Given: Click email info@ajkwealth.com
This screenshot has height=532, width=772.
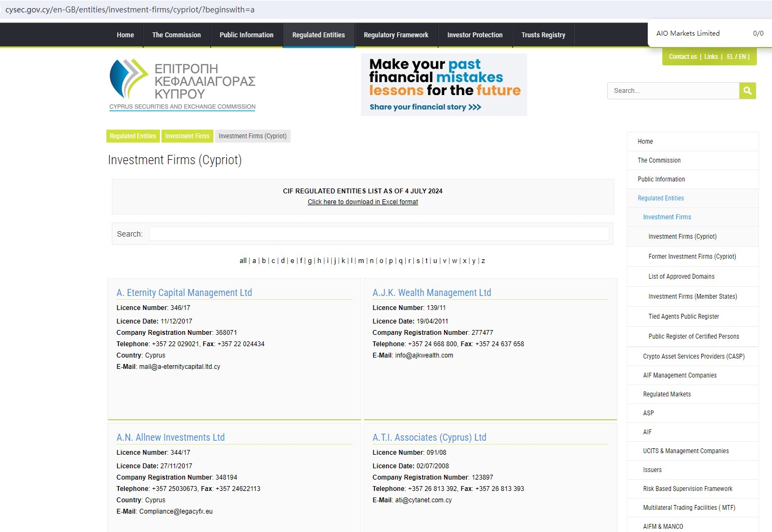Looking at the screenshot, I should (x=424, y=355).
